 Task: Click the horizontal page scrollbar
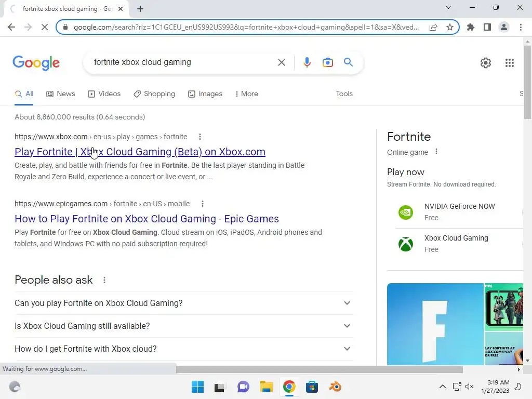(x=320, y=369)
